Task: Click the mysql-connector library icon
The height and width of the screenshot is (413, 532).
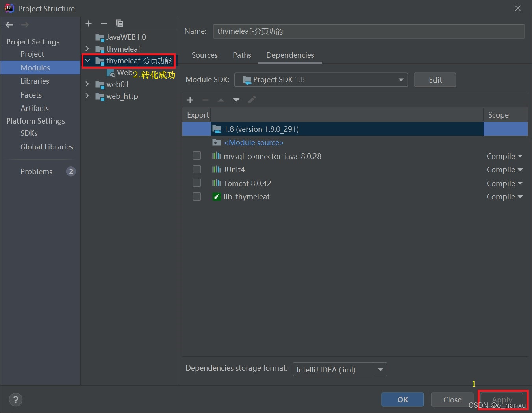Action: 216,156
